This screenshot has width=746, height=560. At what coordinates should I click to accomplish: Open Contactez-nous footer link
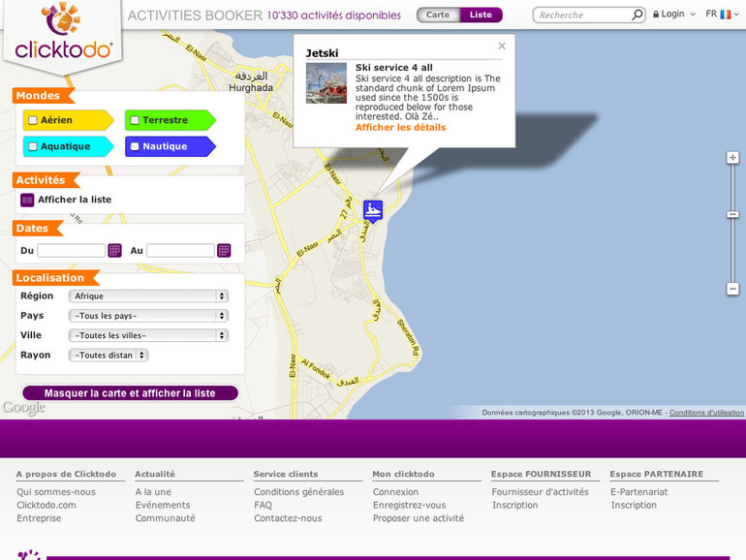click(x=288, y=518)
